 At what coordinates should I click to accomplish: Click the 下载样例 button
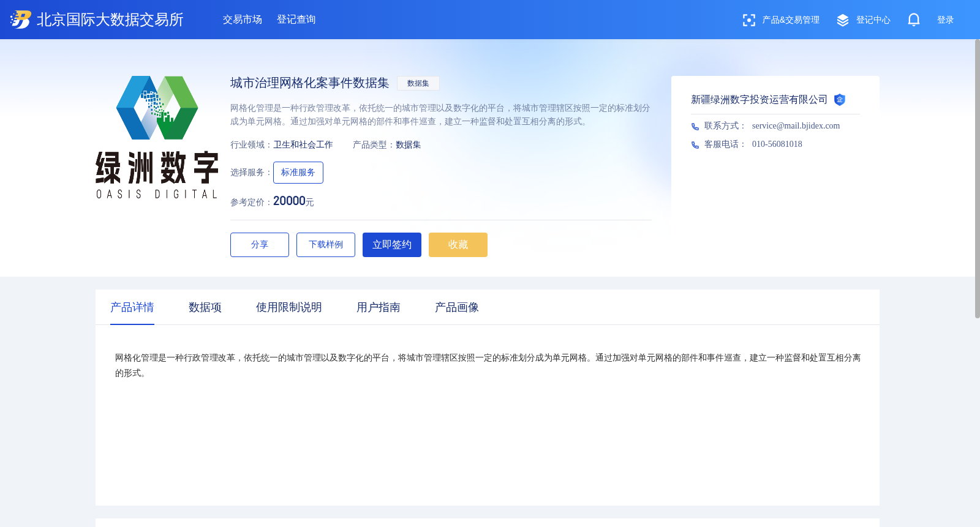326,245
